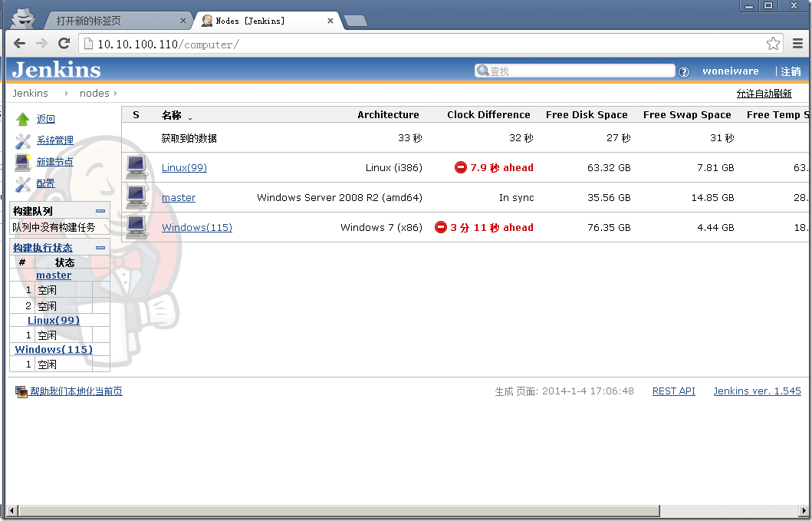The height and width of the screenshot is (521, 812).
Task: Click the browser back arrow
Action: (20, 44)
